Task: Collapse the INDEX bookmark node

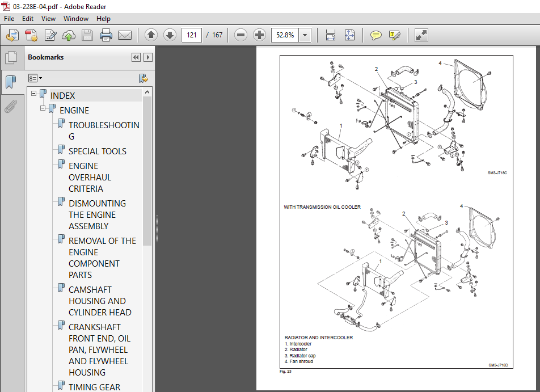Action: (34, 94)
